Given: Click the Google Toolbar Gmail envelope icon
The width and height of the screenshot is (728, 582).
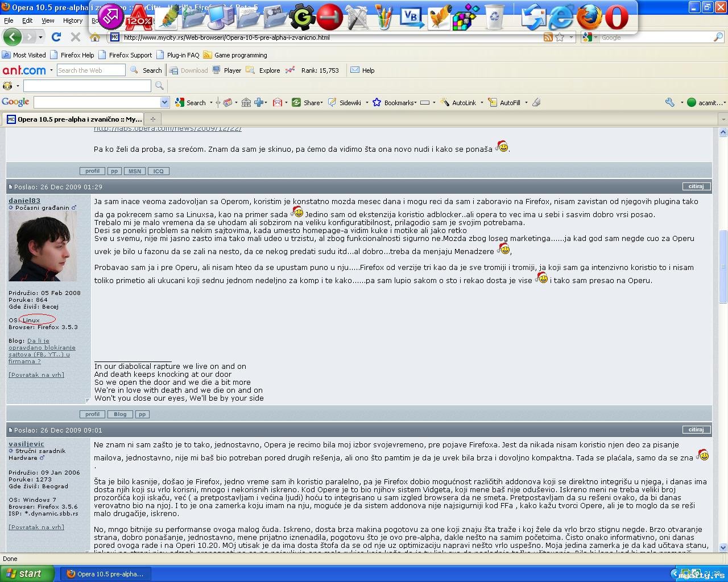Looking at the screenshot, I should [278, 102].
